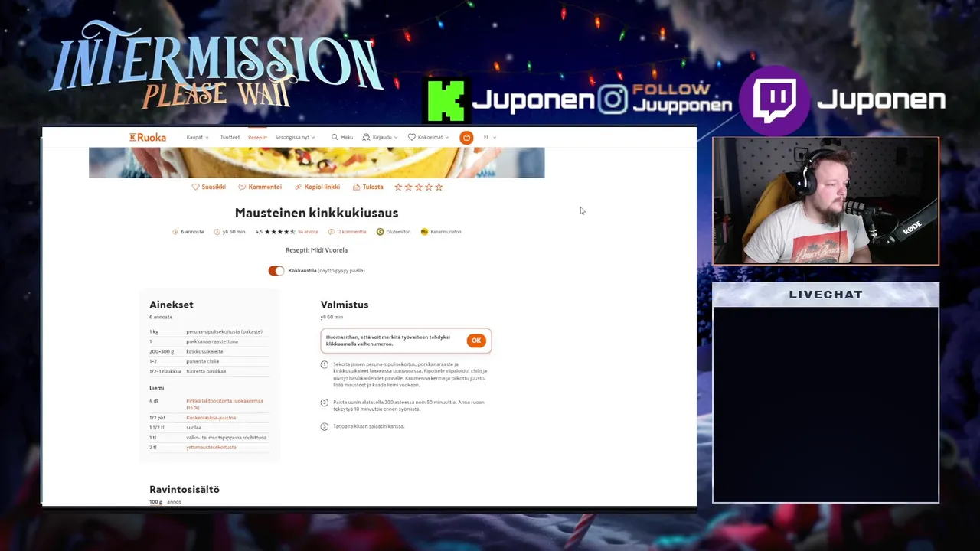This screenshot has height=551, width=980.
Task: Click ingredient kinkkusuikaleita
Action: (x=204, y=351)
